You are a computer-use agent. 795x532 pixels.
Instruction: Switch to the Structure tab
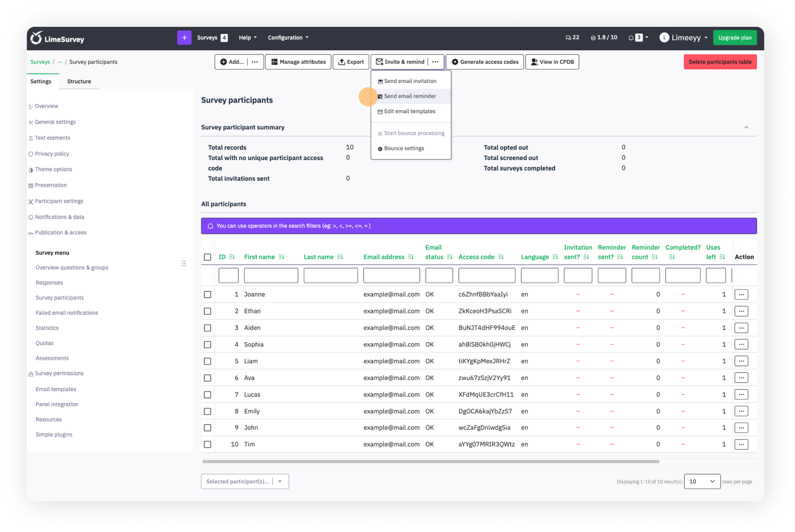click(79, 81)
